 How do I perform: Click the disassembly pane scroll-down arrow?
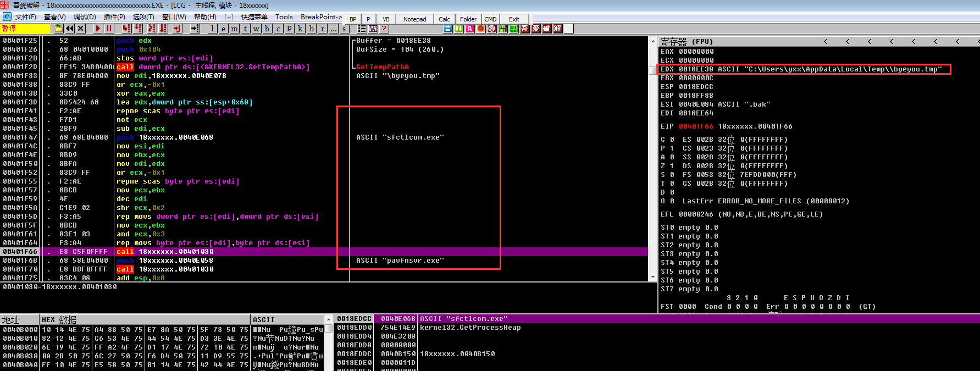pyautogui.click(x=653, y=278)
